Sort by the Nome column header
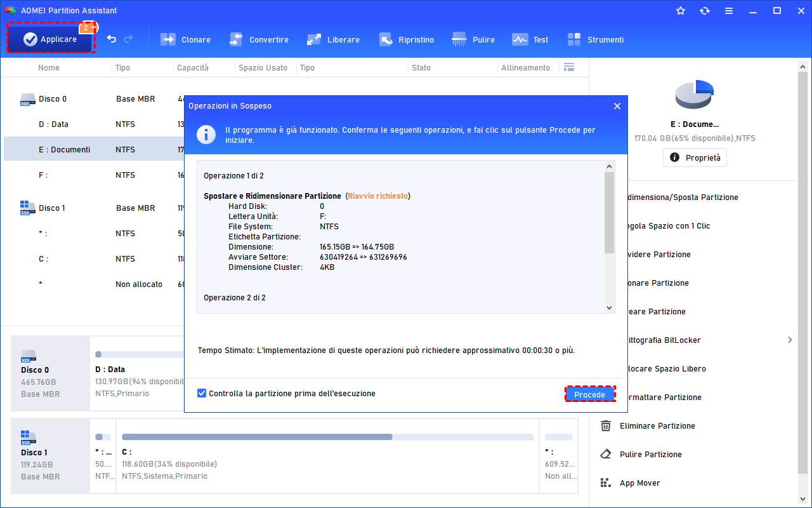 click(49, 68)
